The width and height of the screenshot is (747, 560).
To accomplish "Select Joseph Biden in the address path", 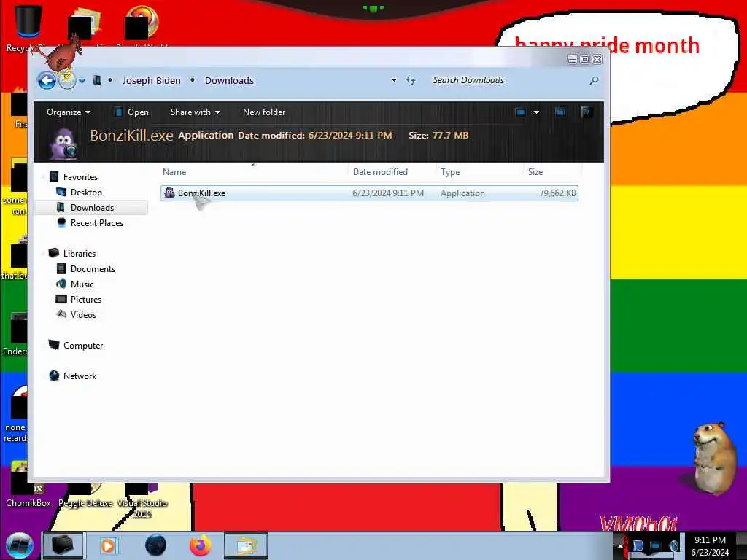I will pyautogui.click(x=151, y=80).
